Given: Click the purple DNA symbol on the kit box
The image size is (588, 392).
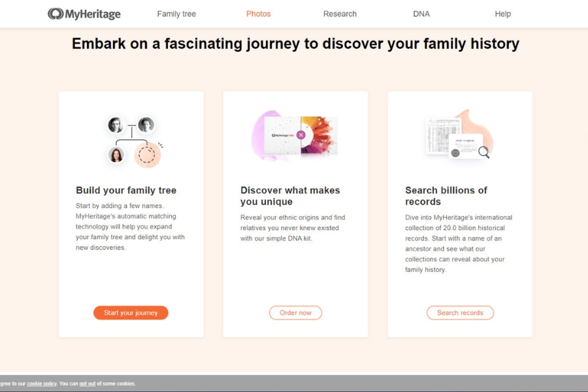Looking at the screenshot, I should (x=301, y=135).
